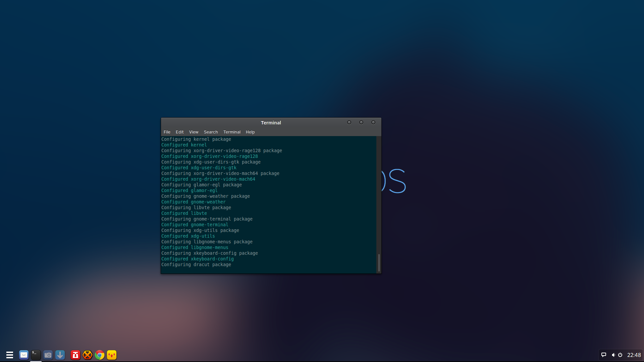The width and height of the screenshot is (644, 362).
Task: Open the power icon in system tray
Action: [620, 355]
